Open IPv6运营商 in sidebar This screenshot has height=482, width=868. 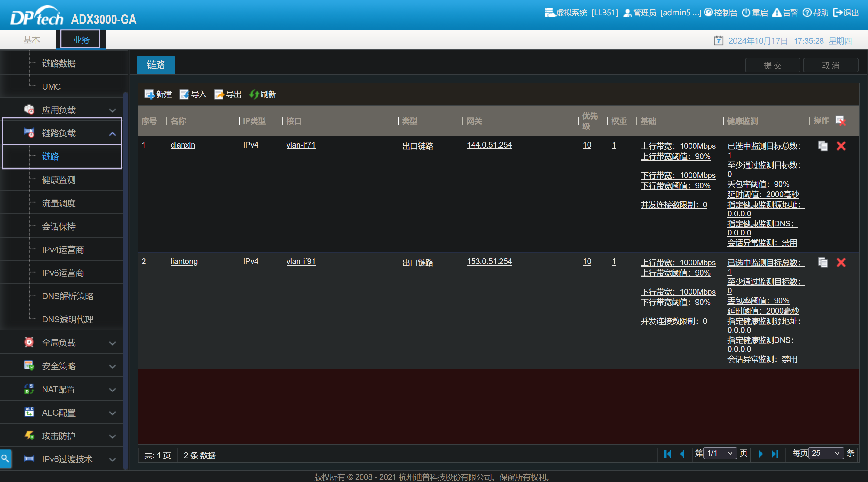coord(63,273)
